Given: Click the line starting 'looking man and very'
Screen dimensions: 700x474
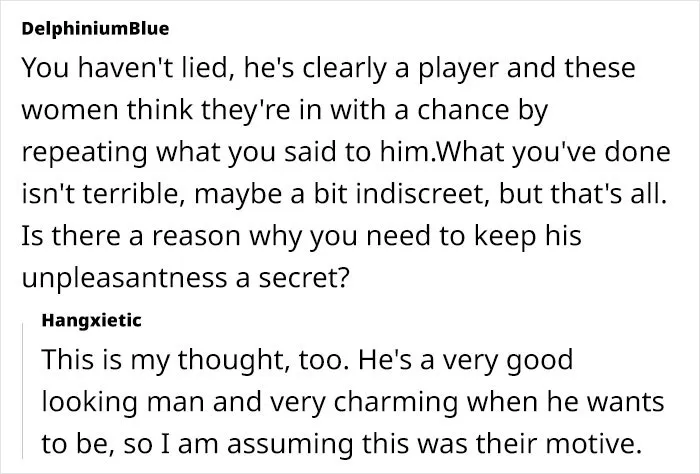Looking at the screenshot, I should point(353,402).
